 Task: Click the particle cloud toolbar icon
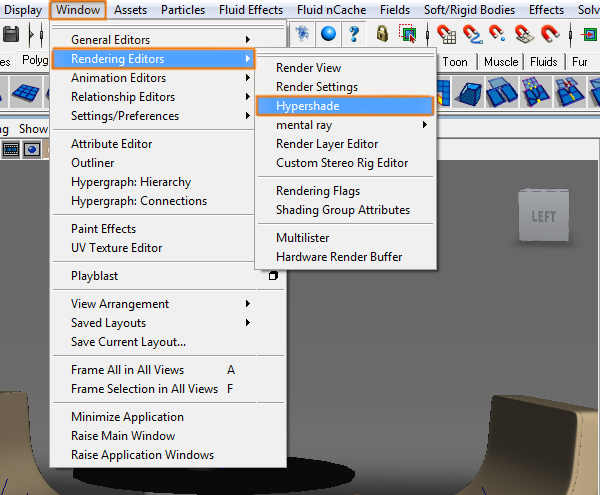click(302, 34)
